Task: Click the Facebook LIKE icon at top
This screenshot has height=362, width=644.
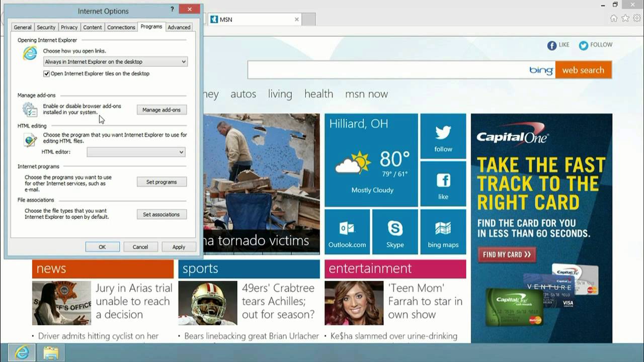Action: coord(552,45)
